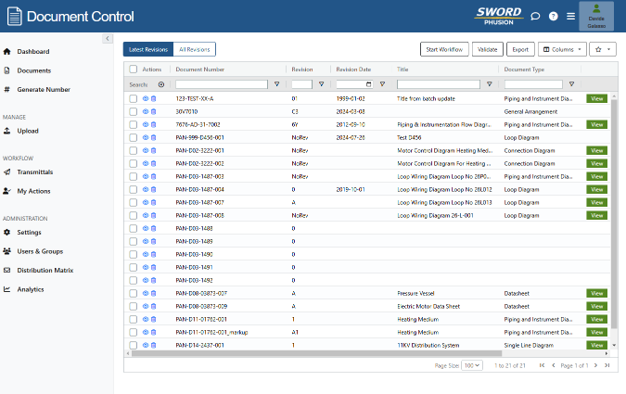The width and height of the screenshot is (626, 394).
Task: Select the checkbox for PAN-D03-1488 row
Action: (133, 228)
